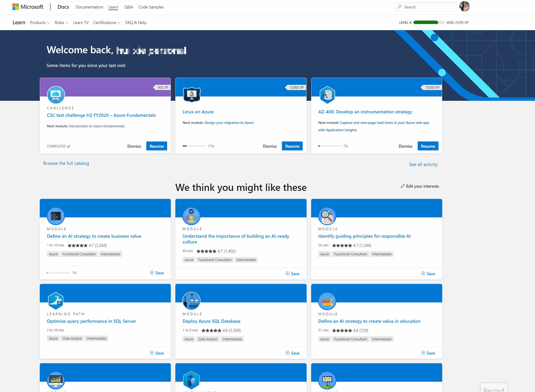The height and width of the screenshot is (392, 535).
Task: Click the AZ-400 instrumentation badge icon
Action: click(327, 95)
